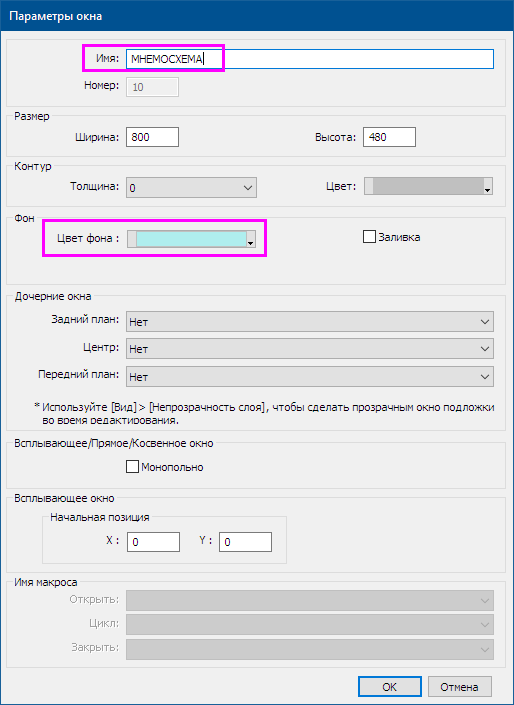Screen dimensions: 514x705
Task: Open the contour Цвет color picker
Action: 428,186
